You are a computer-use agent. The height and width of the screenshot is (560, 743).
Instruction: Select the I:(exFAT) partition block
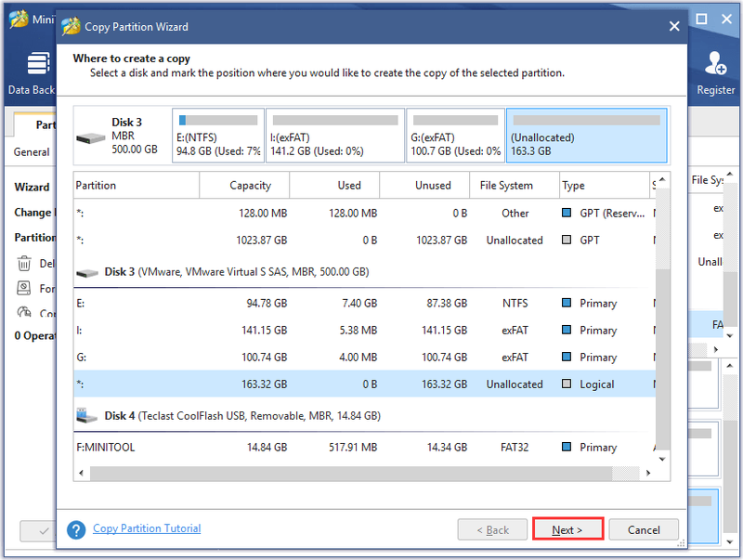point(335,136)
